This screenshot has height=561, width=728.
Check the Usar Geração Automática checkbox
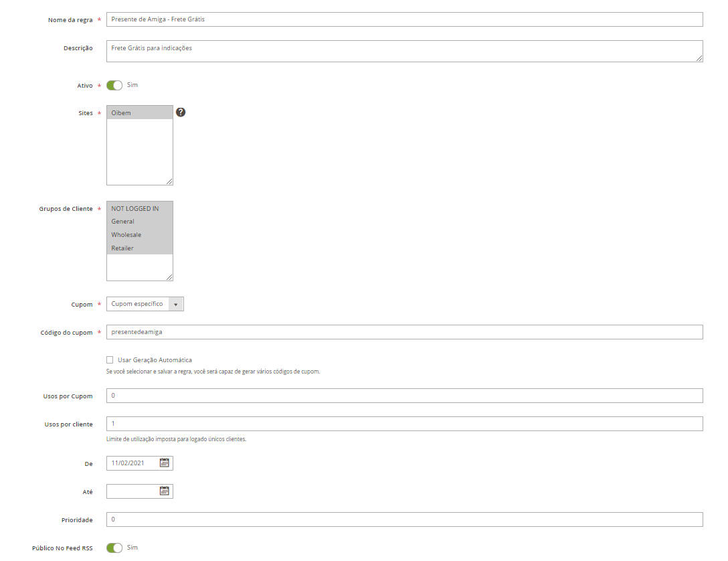[110, 360]
